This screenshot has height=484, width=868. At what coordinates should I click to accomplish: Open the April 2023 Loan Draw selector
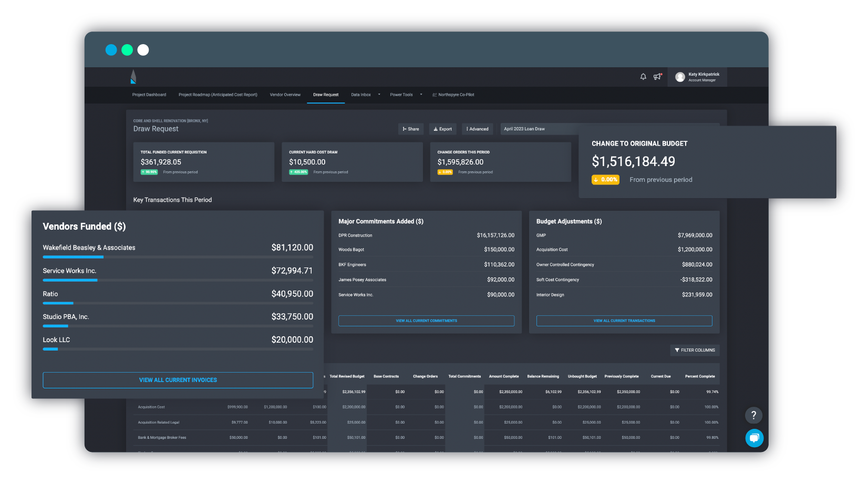point(540,129)
